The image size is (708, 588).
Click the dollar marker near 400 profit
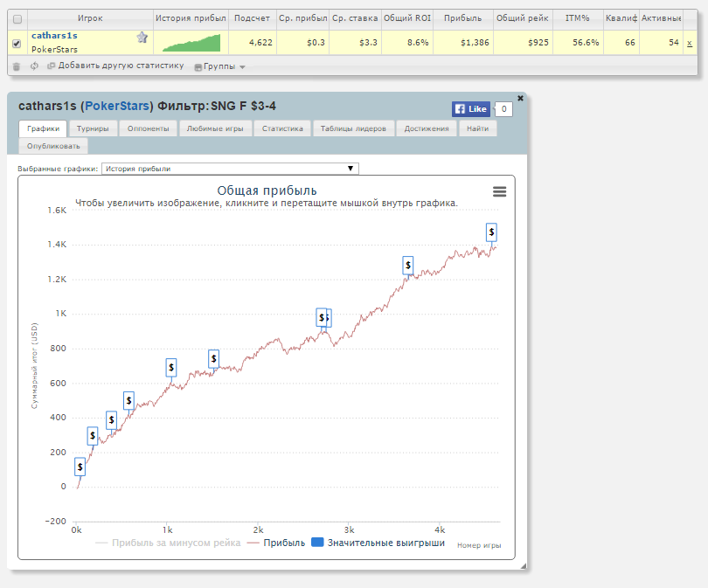point(112,420)
